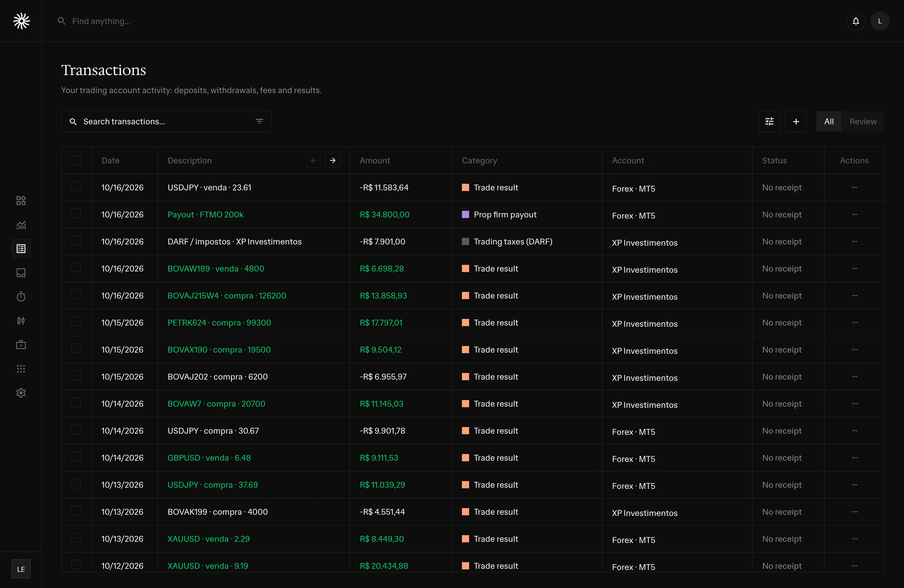Click the next arrow in Description header
The image size is (904, 588).
(x=333, y=160)
